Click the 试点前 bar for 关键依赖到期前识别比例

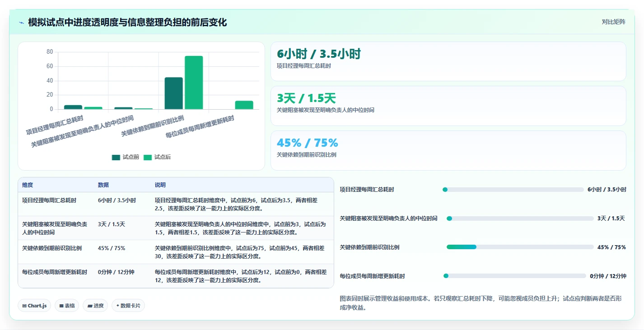(x=174, y=93)
